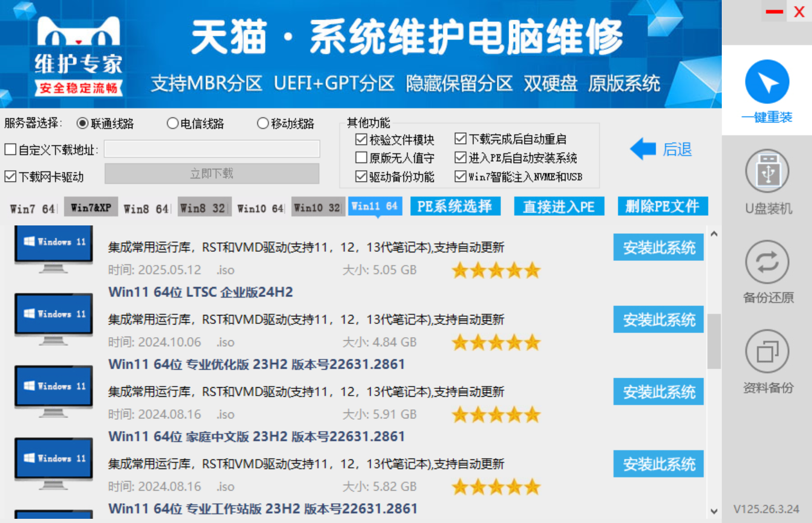Click the title Win11 64位 LTSC 企业版24H2
The width and height of the screenshot is (812, 523).
click(200, 292)
